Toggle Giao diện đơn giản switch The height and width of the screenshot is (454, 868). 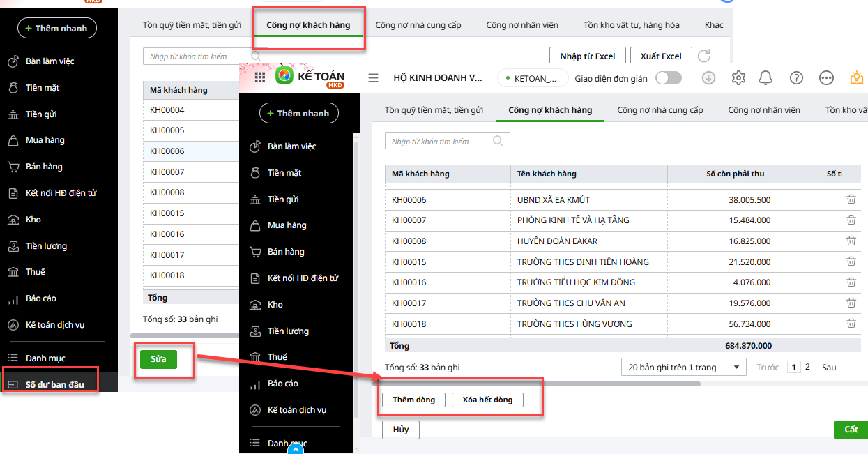pos(668,78)
